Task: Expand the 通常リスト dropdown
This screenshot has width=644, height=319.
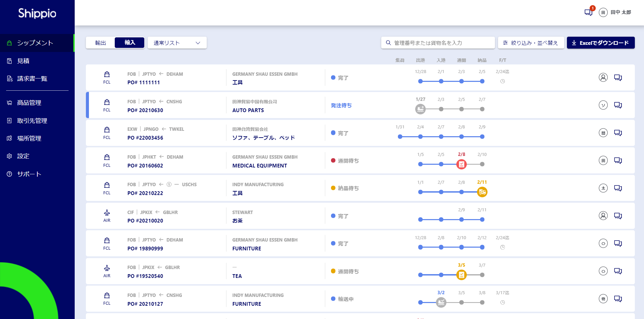Action: pyautogui.click(x=177, y=43)
